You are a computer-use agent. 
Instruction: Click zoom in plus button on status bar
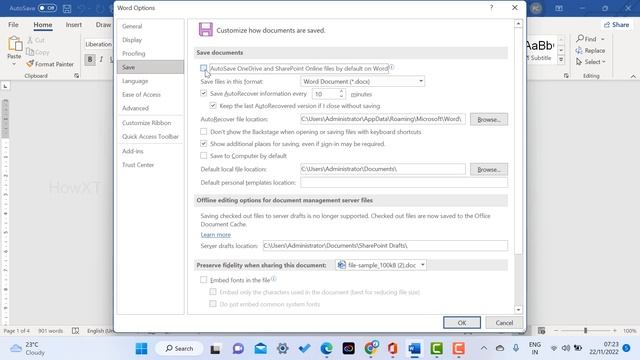(x=615, y=331)
